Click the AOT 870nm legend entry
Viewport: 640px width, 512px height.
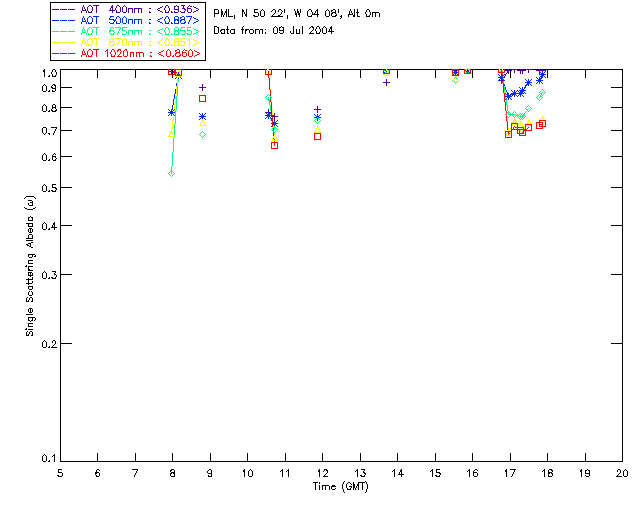tap(126, 42)
